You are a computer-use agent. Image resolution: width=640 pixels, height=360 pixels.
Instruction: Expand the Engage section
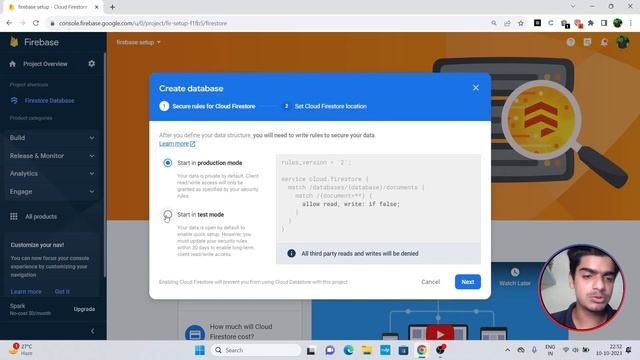click(x=52, y=191)
